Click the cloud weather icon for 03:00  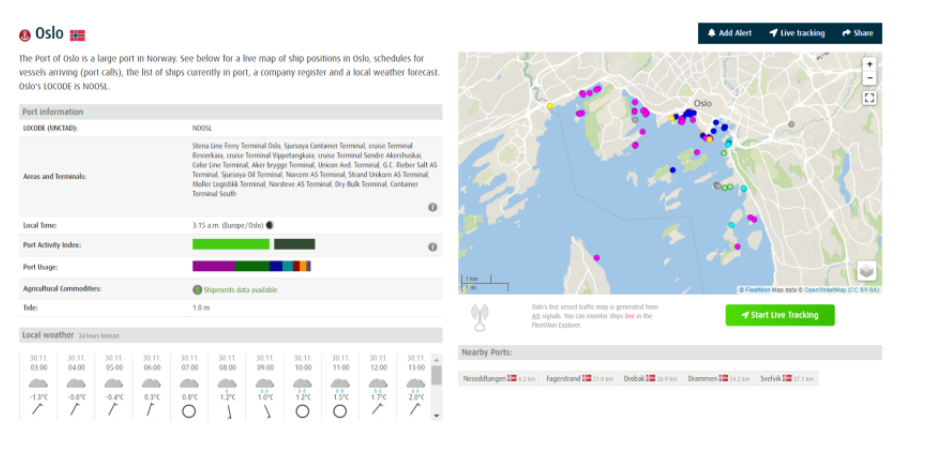tap(38, 384)
